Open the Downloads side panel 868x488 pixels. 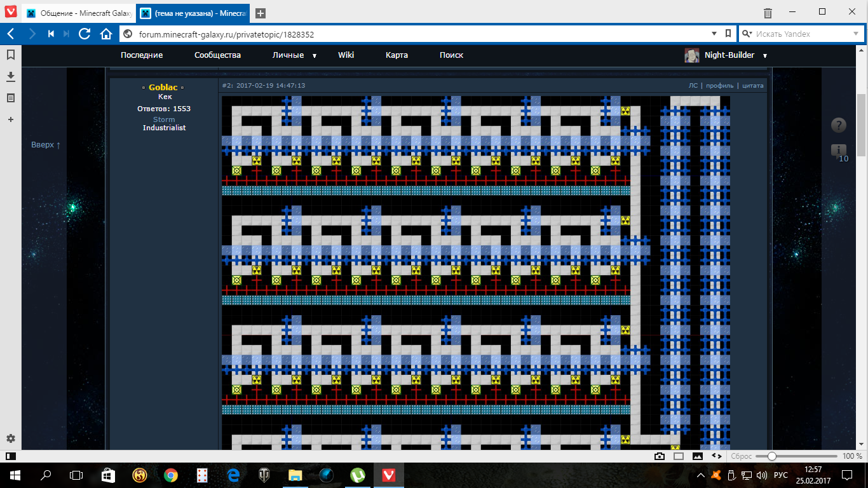(11, 77)
